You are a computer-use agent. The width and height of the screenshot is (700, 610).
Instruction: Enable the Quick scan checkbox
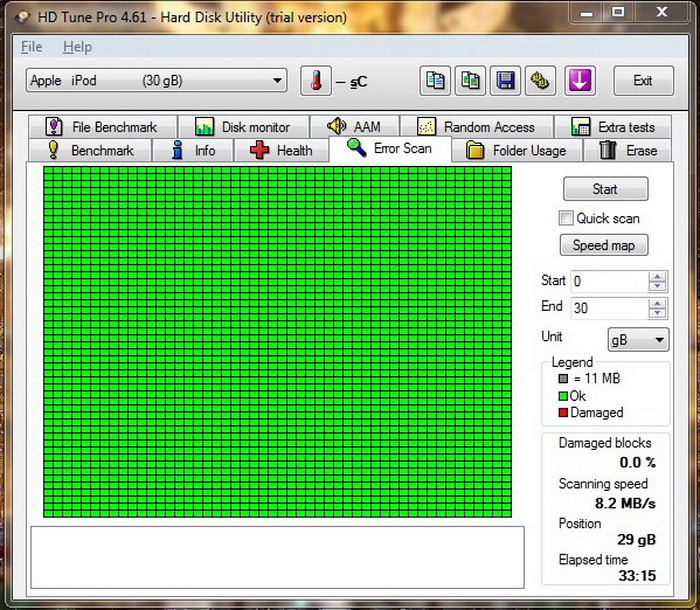[x=567, y=218]
